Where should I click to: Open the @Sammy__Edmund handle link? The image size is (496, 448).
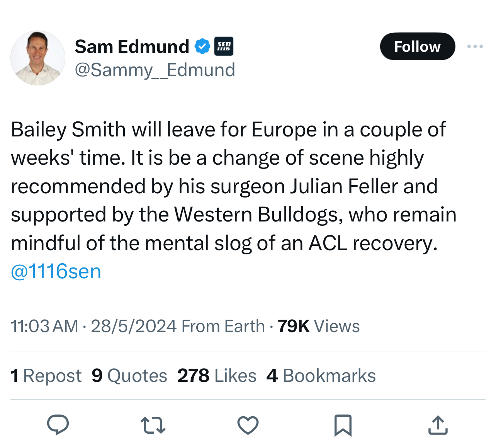pyautogui.click(x=155, y=70)
